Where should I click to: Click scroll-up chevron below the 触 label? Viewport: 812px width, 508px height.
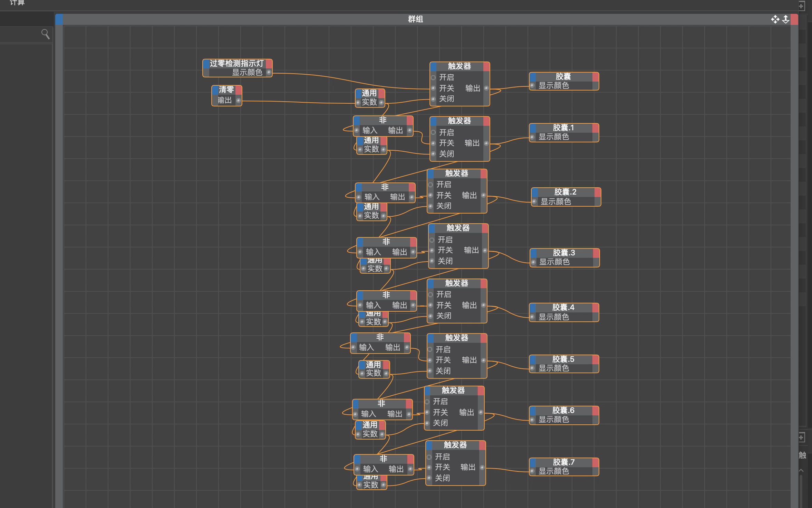tap(801, 470)
